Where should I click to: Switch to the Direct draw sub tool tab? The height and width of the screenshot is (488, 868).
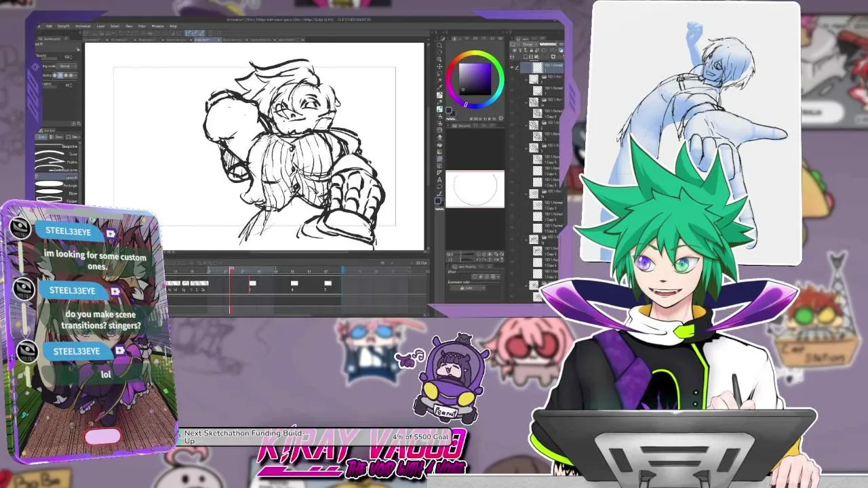click(41, 137)
